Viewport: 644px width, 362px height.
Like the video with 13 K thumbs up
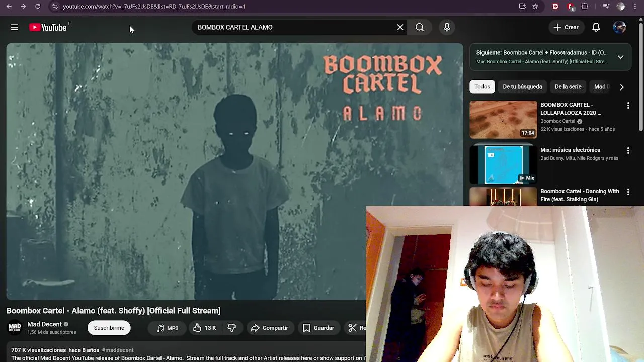click(204, 328)
